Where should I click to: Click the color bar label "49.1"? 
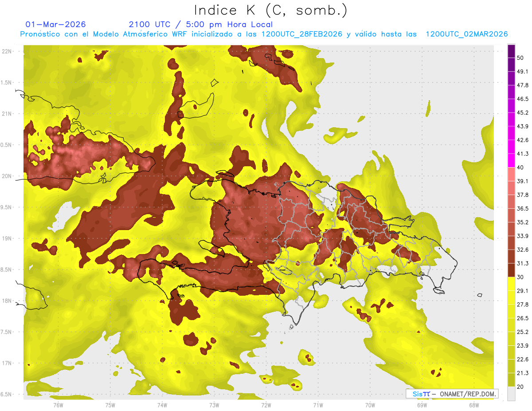tap(522, 71)
